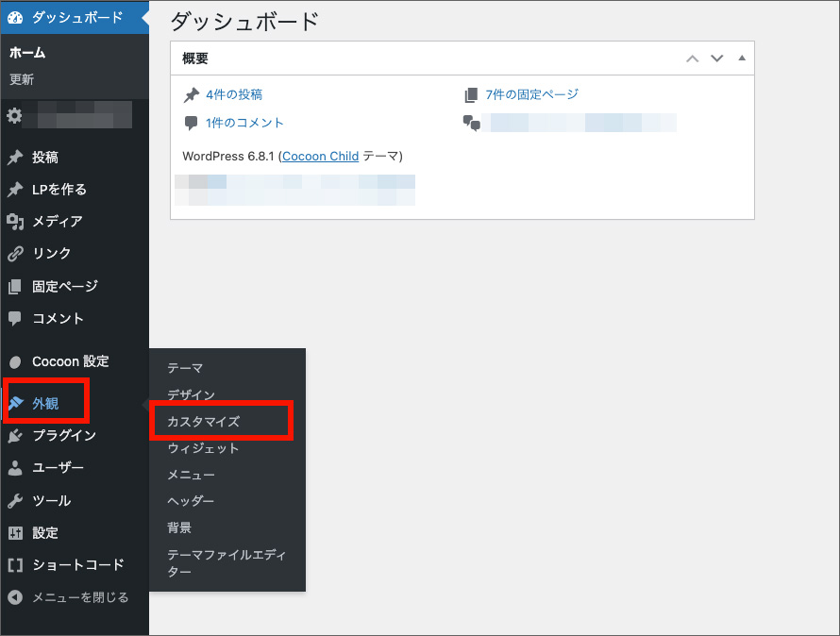Click the pin icon beside 投稿
Viewport: 840px width, 636px height.
click(15, 157)
